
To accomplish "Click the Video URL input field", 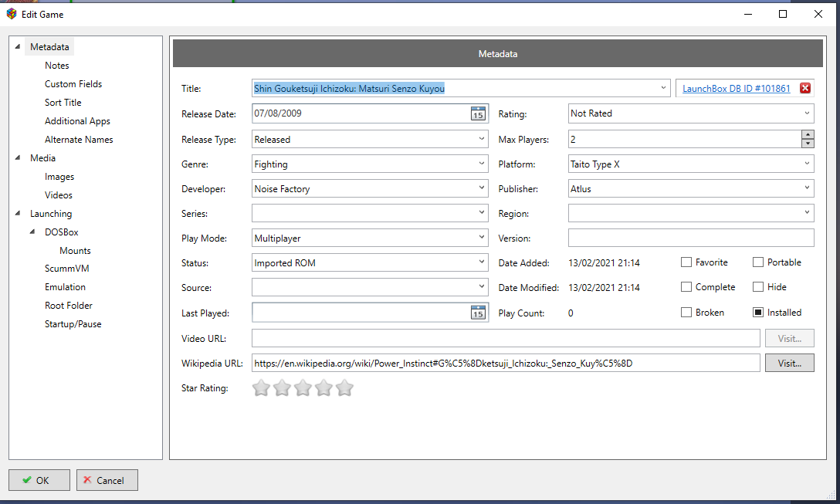I will (506, 338).
